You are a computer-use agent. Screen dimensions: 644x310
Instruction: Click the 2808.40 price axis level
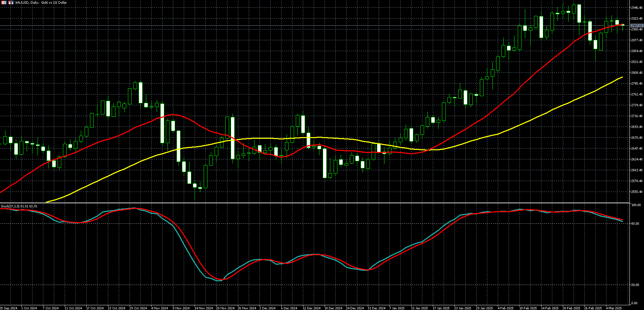pyautogui.click(x=637, y=73)
